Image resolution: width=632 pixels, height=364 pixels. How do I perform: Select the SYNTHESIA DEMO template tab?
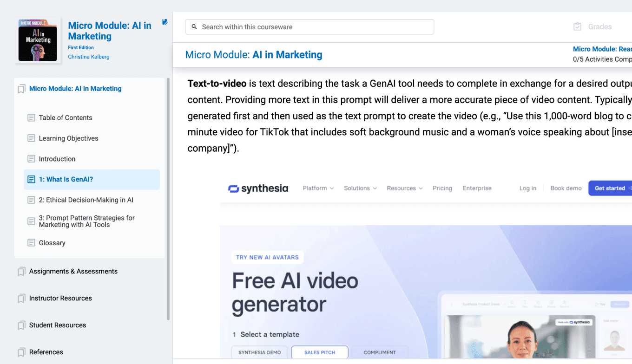pyautogui.click(x=259, y=352)
